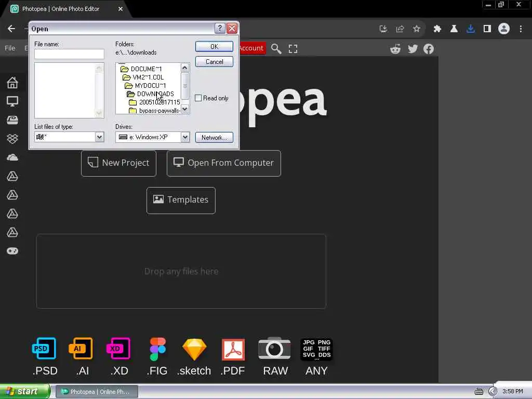Viewport: 532px width, 399px height.
Task: Click the first Google Drive sidebar icon
Action: click(x=12, y=176)
